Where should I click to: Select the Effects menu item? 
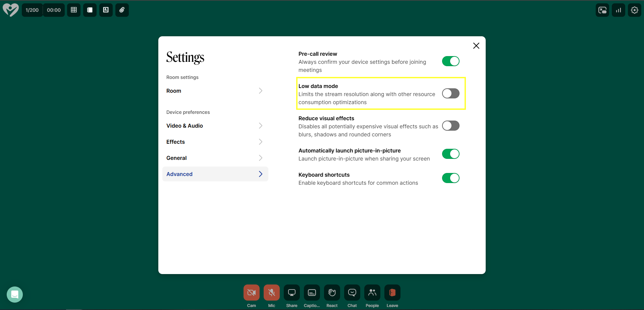[215, 142]
